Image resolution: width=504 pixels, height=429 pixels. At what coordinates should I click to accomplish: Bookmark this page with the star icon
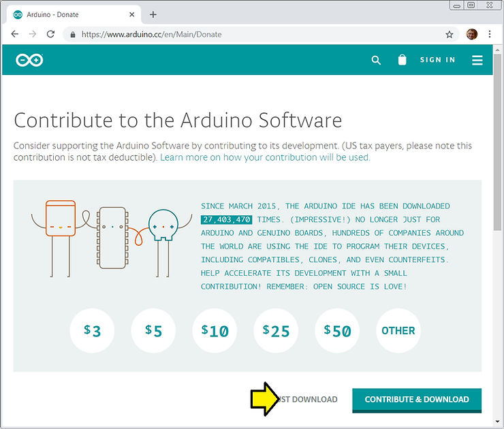coord(450,34)
